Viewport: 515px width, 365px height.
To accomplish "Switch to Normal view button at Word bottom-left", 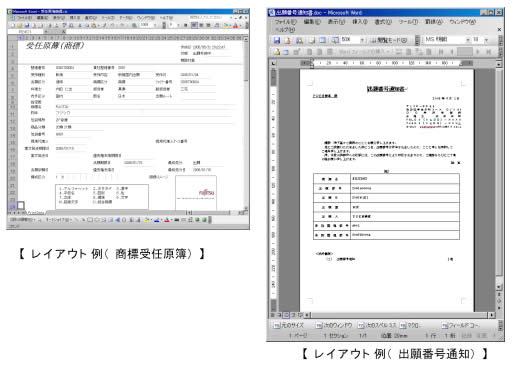I will click(273, 315).
